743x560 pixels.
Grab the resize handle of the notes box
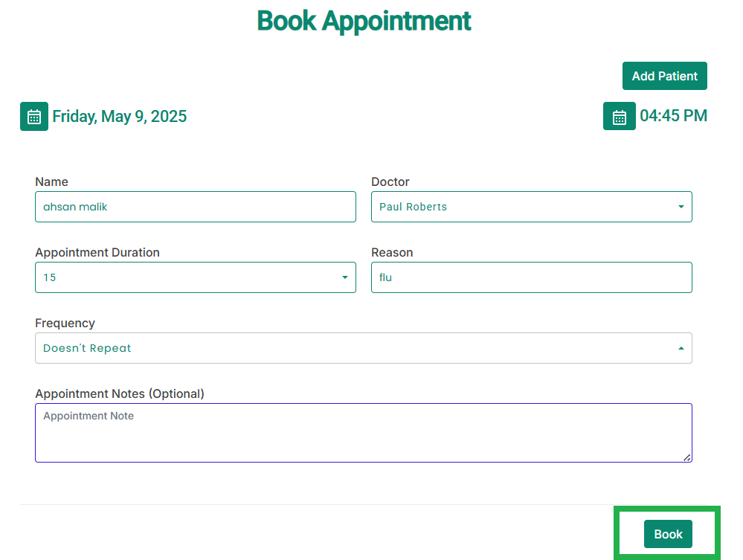tap(687, 457)
